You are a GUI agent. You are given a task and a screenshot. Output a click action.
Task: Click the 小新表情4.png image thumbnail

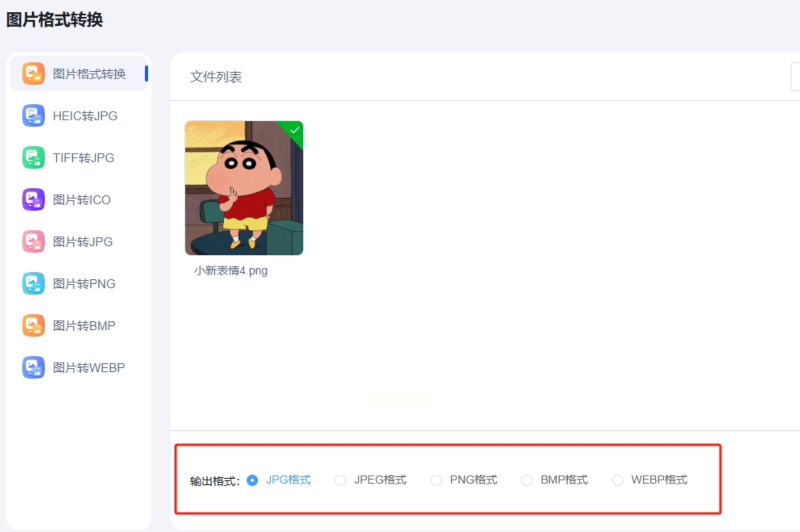click(x=244, y=188)
